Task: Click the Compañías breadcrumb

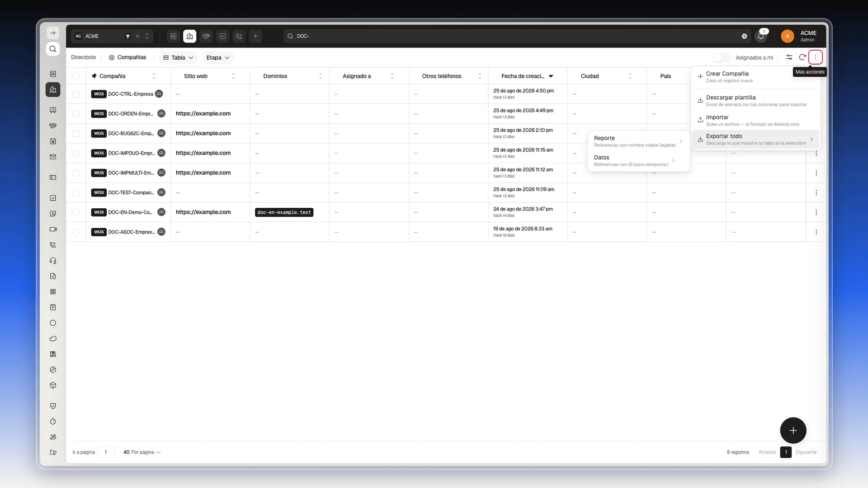Action: [x=127, y=57]
